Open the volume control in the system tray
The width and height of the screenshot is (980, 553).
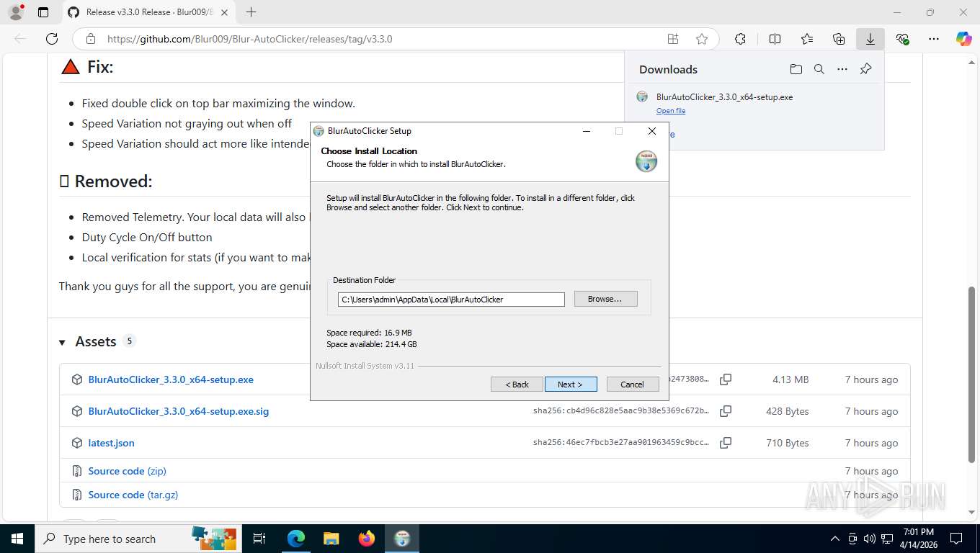click(870, 539)
